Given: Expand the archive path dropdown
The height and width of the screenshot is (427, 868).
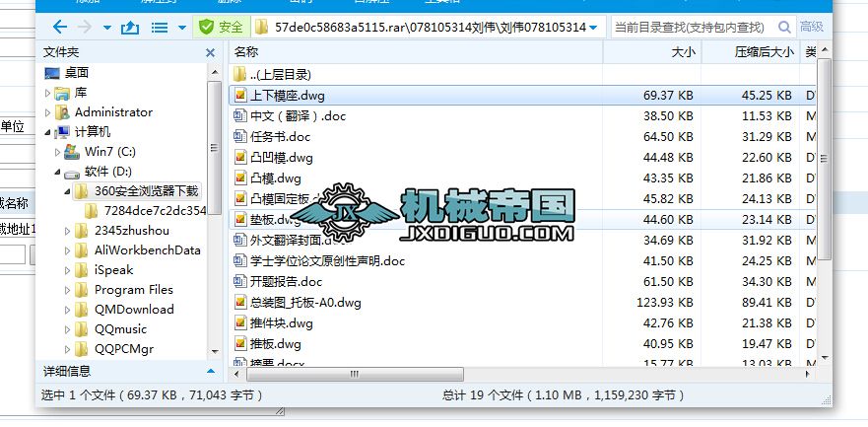Looking at the screenshot, I should (x=593, y=28).
